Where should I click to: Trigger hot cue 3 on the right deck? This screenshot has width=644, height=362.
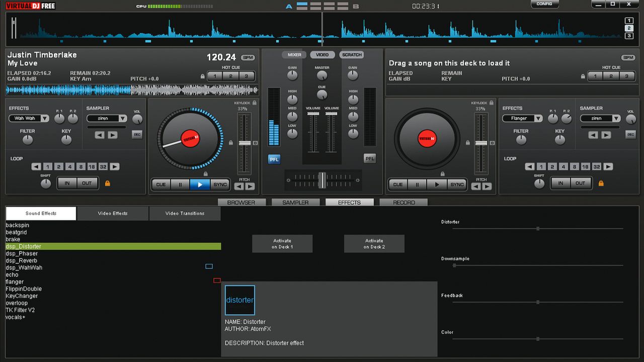click(x=626, y=76)
